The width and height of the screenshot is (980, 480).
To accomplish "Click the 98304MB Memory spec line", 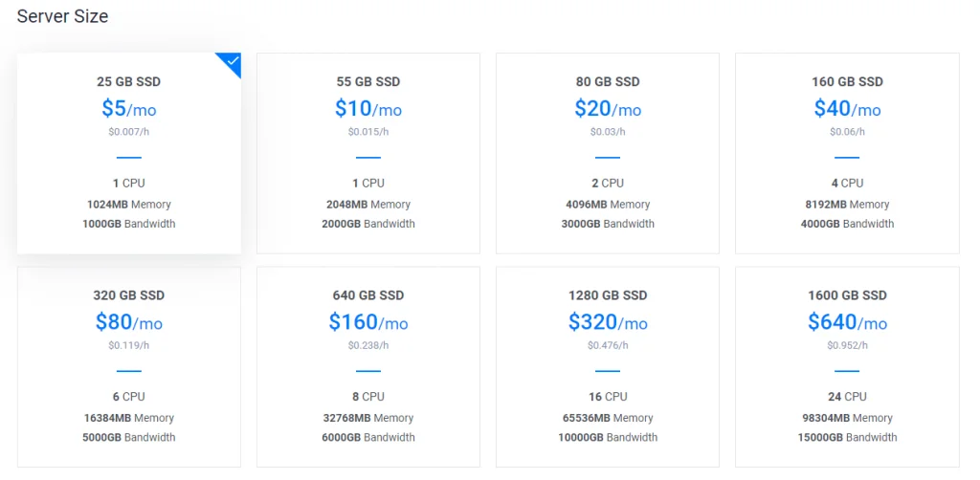I will pyautogui.click(x=847, y=418).
